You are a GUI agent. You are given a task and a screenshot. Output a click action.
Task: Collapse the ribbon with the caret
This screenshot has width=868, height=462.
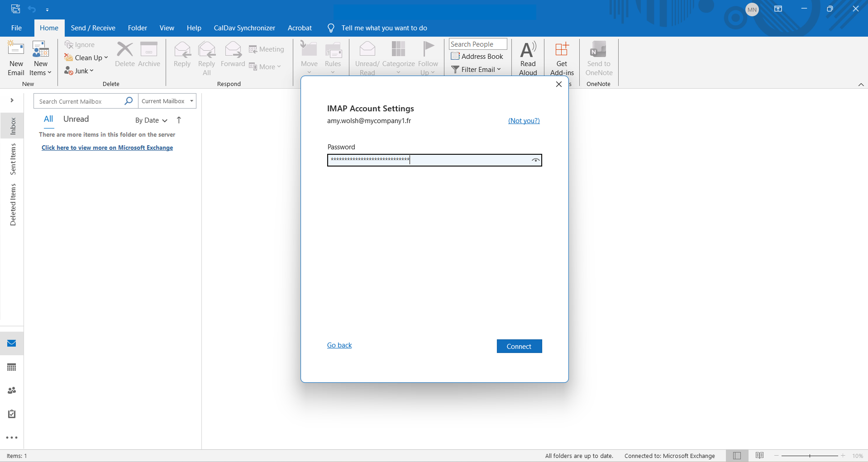coord(861,85)
